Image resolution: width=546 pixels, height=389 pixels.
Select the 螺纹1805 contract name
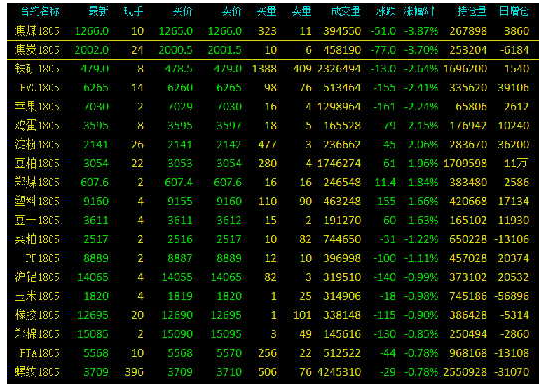[x=37, y=372]
